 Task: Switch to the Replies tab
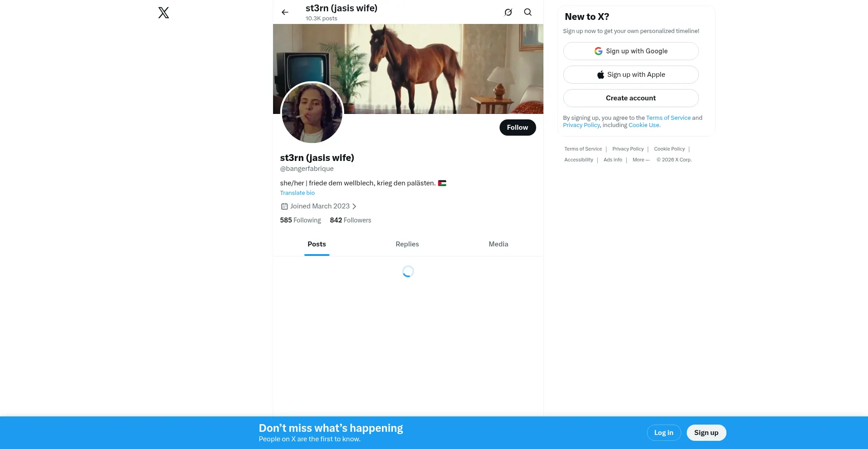coord(407,244)
